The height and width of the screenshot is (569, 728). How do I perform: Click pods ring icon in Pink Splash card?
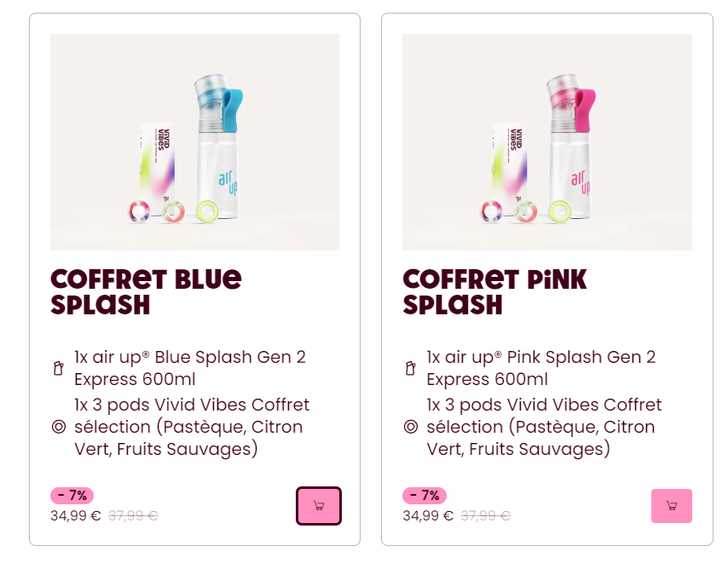tap(410, 427)
